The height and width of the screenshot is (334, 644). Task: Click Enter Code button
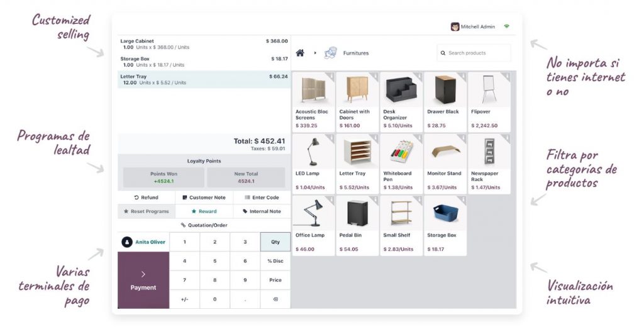(x=262, y=198)
